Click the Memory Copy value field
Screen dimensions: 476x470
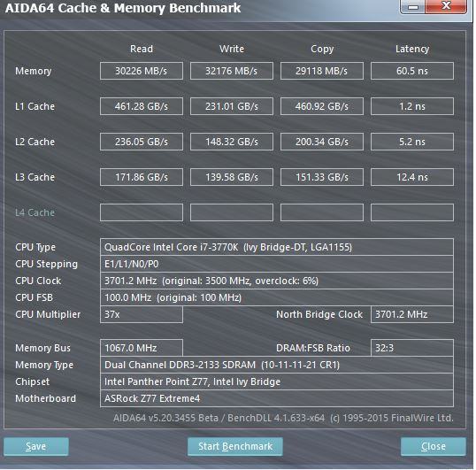(322, 71)
